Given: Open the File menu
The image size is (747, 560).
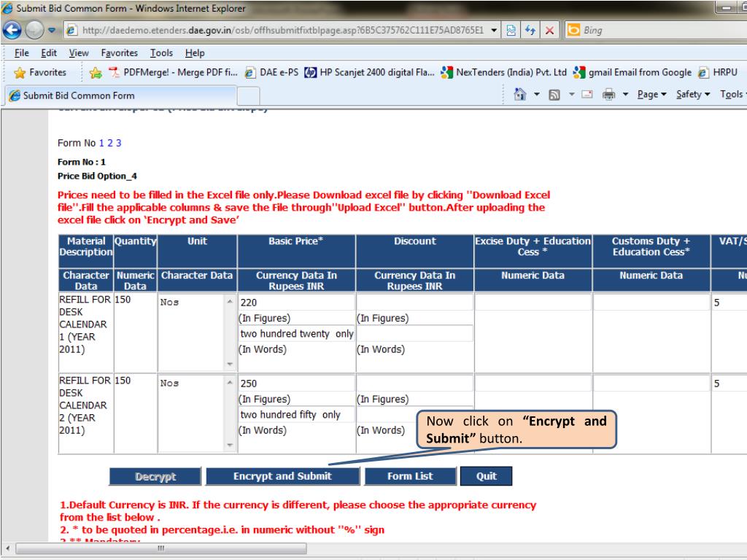Looking at the screenshot, I should 21,52.
